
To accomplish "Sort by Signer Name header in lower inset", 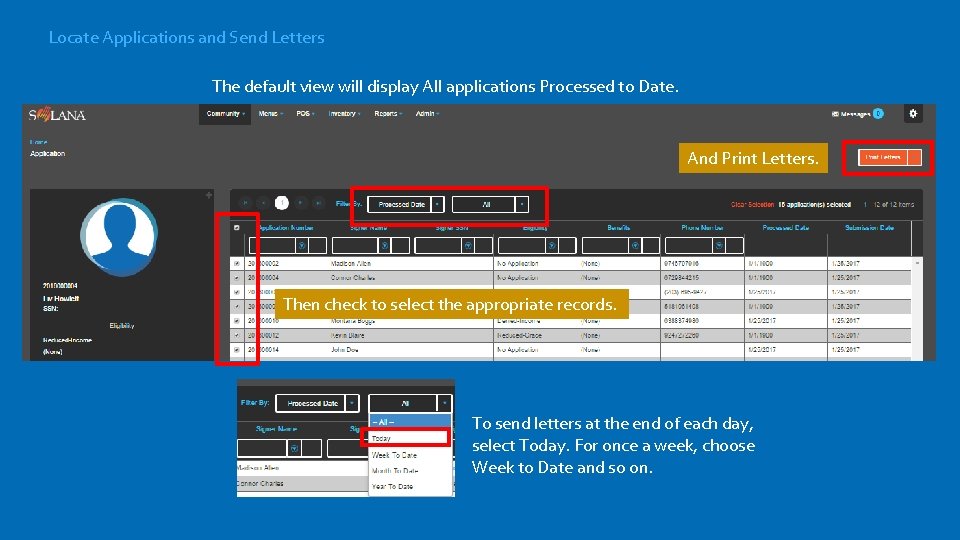I will [x=276, y=429].
